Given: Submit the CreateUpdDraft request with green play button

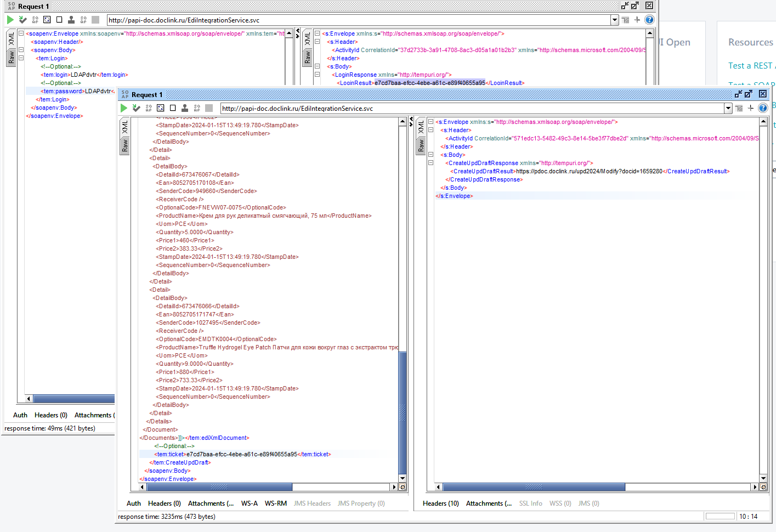Looking at the screenshot, I should 124,108.
